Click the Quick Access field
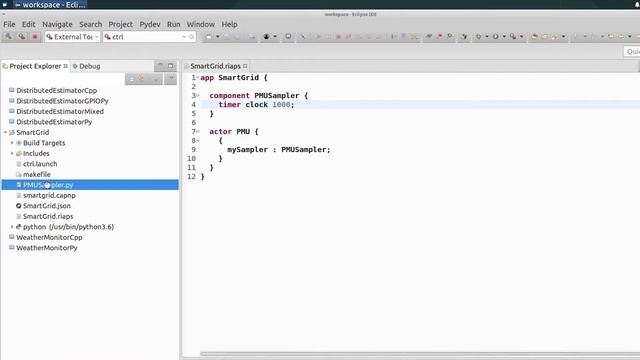This screenshot has width=640, height=360. click(x=632, y=51)
